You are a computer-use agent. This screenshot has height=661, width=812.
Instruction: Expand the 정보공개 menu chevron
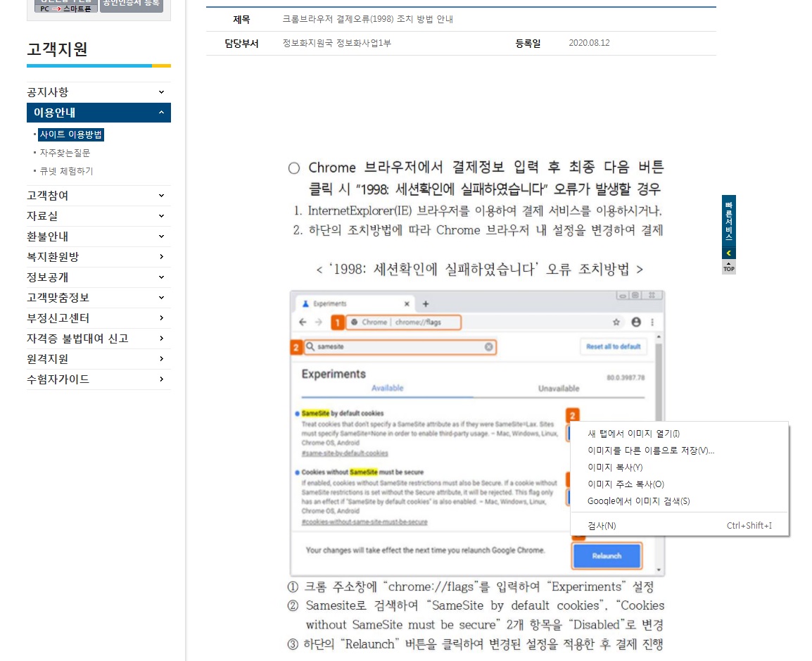162,277
